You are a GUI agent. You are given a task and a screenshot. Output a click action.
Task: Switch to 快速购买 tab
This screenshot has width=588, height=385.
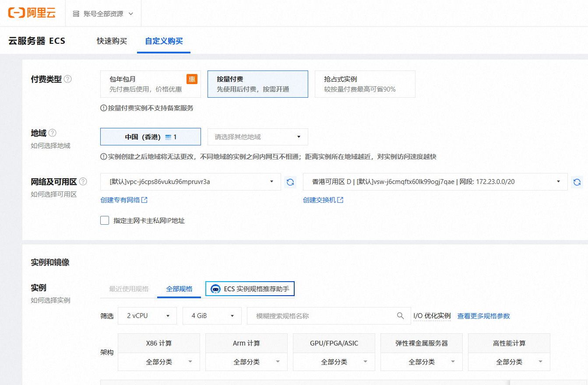point(112,41)
